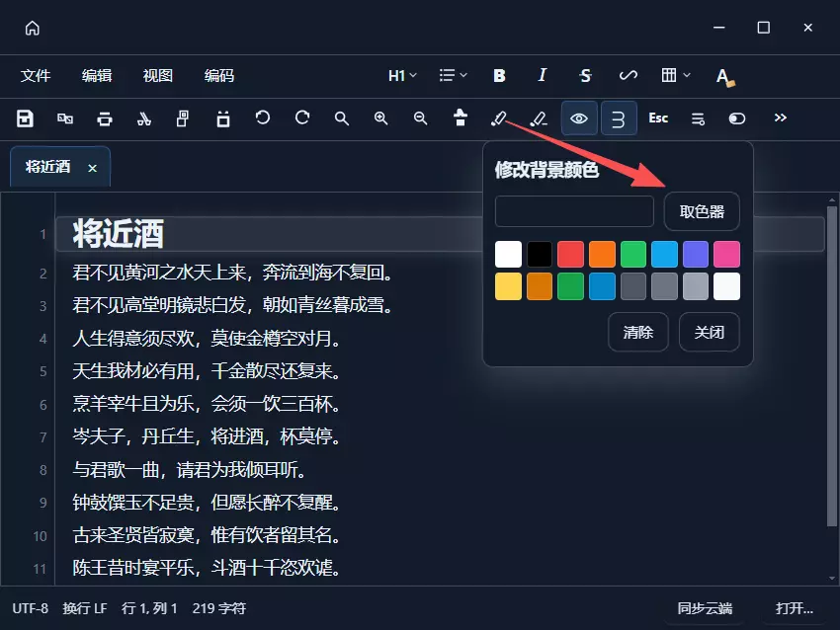
Task: Pick the yellow color swatch
Action: point(508,286)
